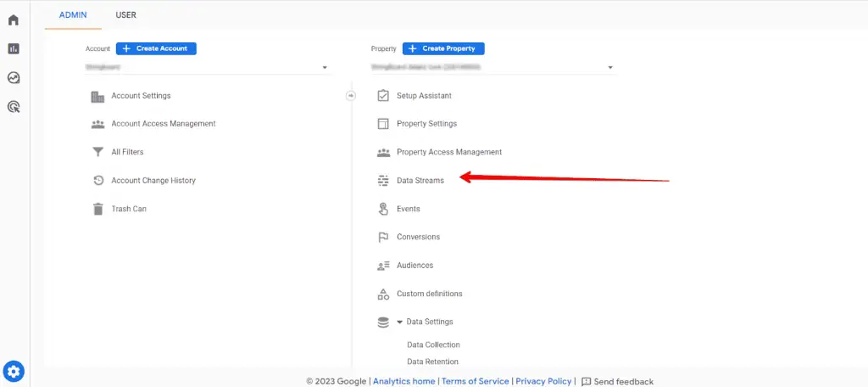Open Account Change History
The width and height of the screenshot is (868, 387).
pyautogui.click(x=153, y=180)
